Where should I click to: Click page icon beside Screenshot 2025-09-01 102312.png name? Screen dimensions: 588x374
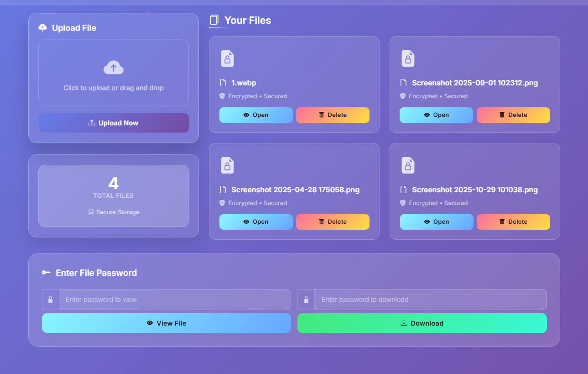(x=403, y=83)
